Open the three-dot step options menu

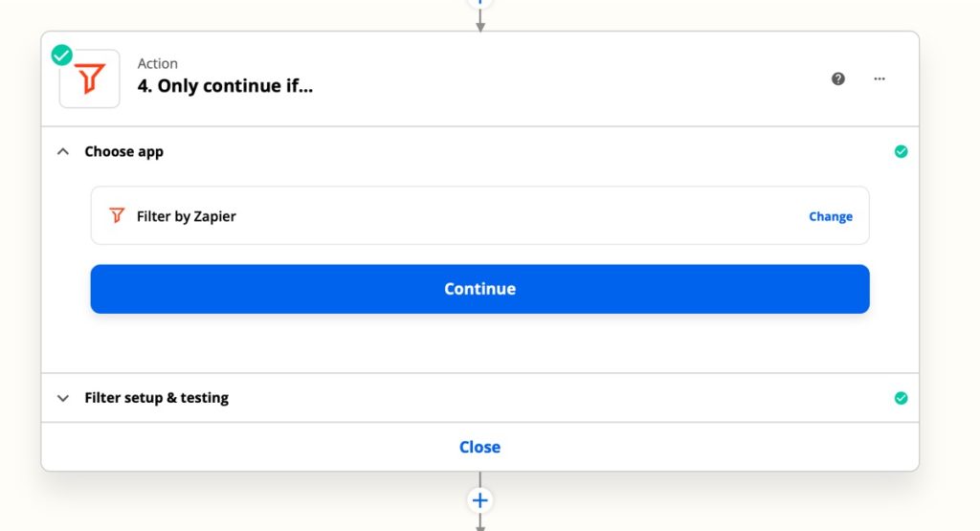880,78
